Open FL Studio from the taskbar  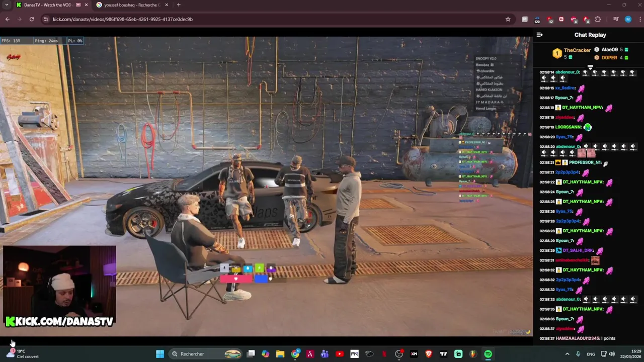tap(473, 354)
